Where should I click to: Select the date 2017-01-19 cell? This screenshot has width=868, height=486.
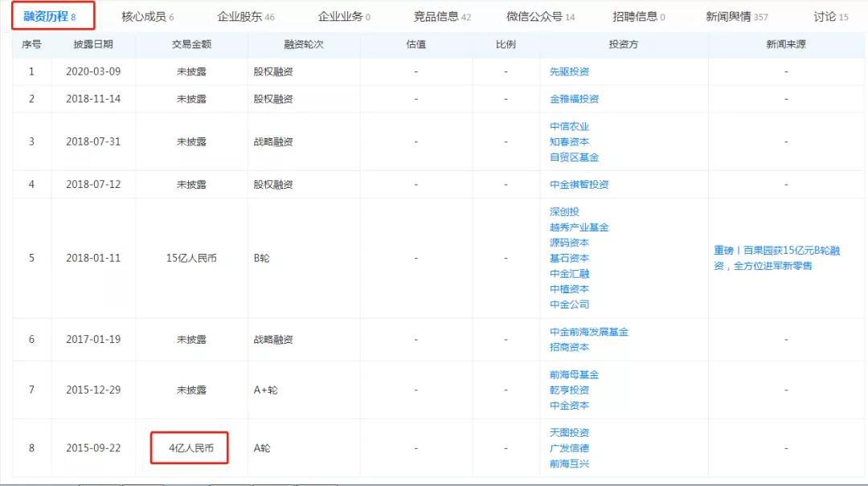[93, 339]
